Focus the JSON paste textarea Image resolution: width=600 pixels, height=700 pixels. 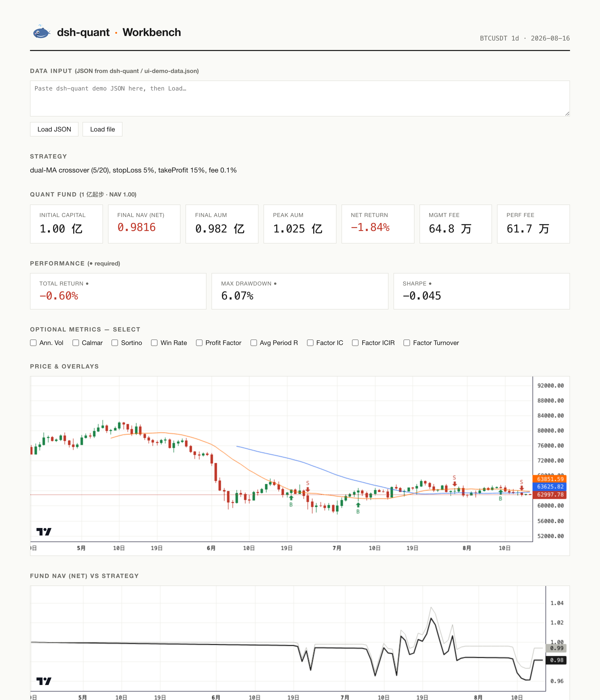300,98
